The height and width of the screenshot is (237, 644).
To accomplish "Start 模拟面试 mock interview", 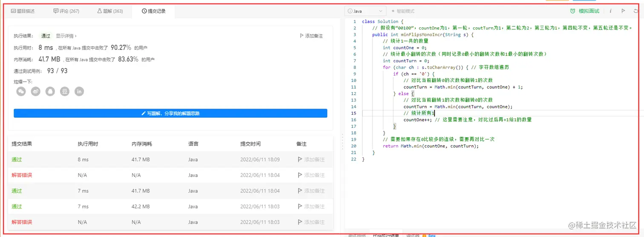I will click(x=585, y=11).
